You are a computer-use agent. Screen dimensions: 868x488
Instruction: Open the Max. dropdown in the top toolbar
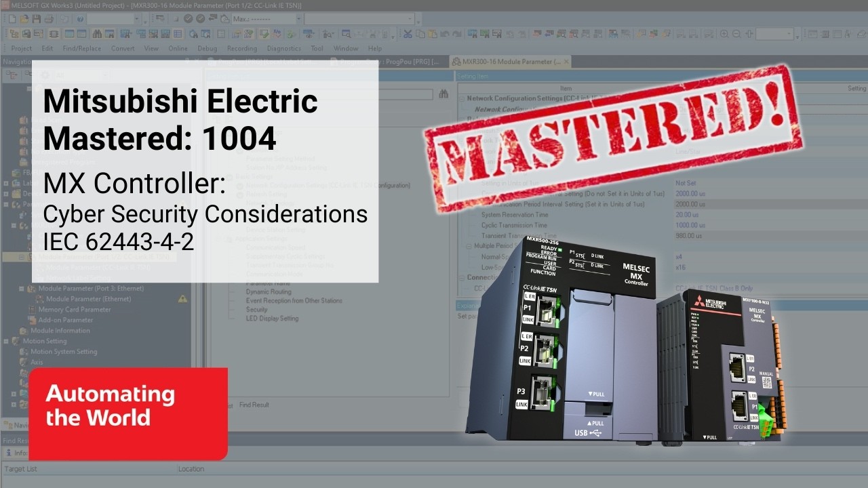pyautogui.click(x=298, y=18)
